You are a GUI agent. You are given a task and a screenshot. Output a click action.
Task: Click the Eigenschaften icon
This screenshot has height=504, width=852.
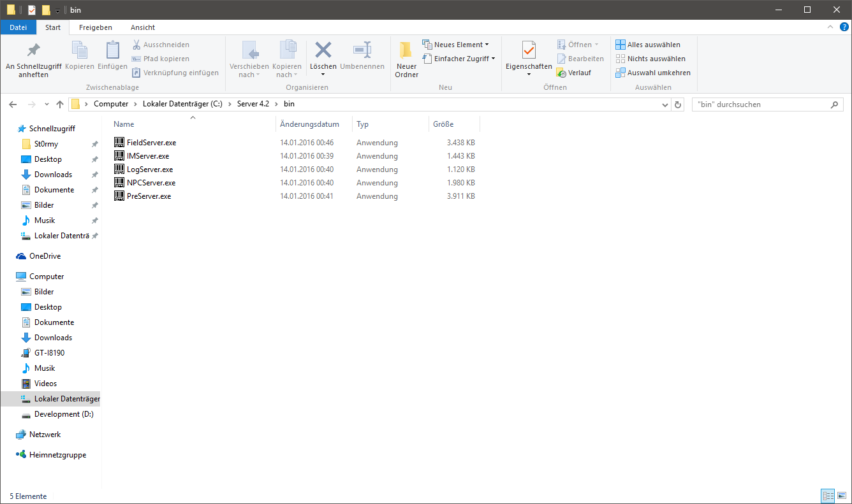[529, 50]
